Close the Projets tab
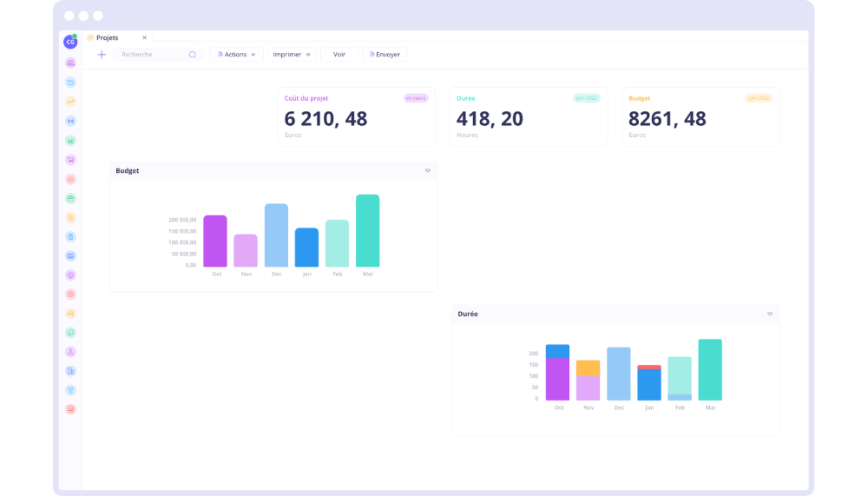 pos(145,38)
